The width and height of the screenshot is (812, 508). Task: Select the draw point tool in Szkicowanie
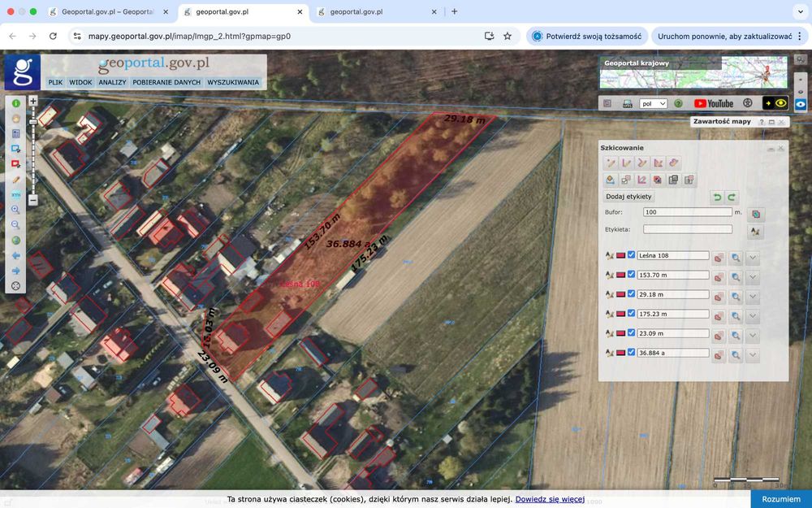pyautogui.click(x=611, y=163)
